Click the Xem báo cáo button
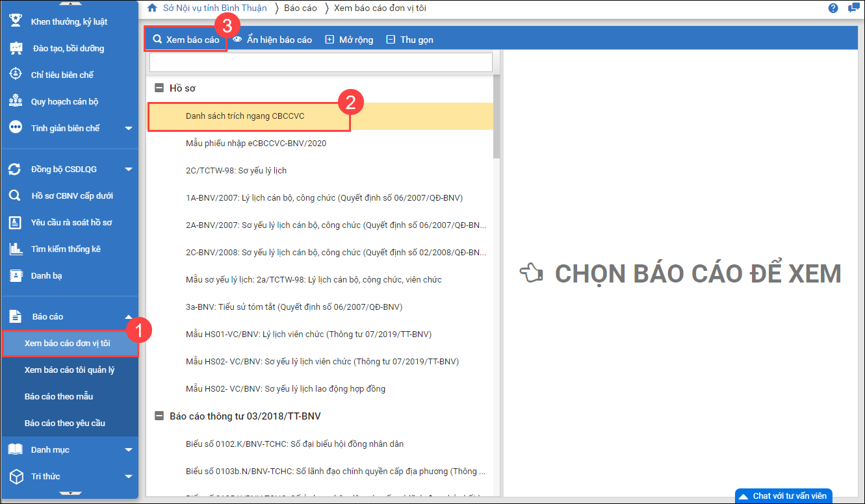 coord(186,40)
